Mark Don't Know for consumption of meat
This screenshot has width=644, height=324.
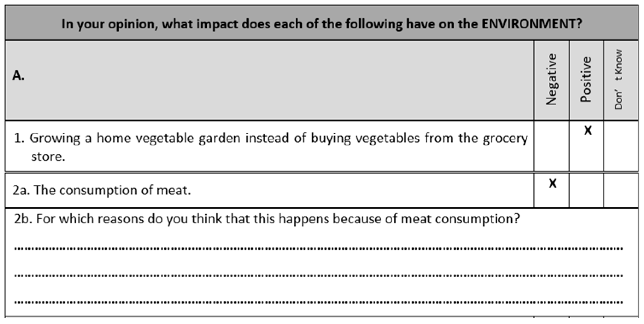[x=621, y=190]
